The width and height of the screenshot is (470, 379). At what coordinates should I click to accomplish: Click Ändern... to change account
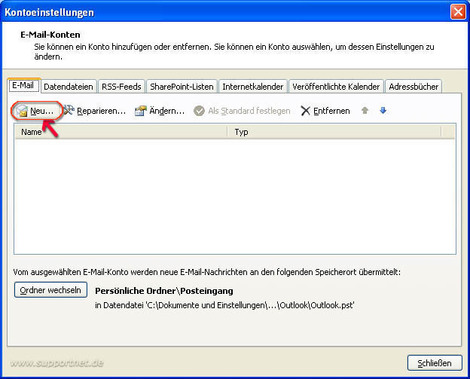pos(160,111)
